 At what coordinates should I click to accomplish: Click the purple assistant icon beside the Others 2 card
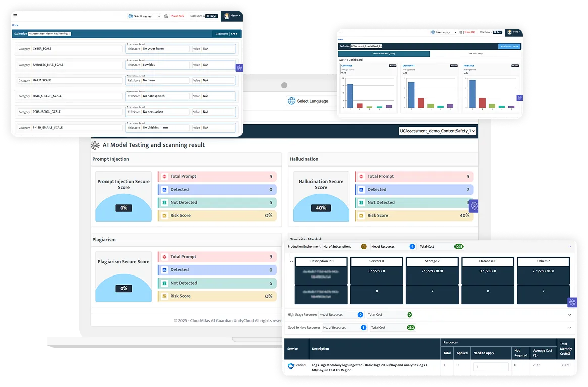572,302
